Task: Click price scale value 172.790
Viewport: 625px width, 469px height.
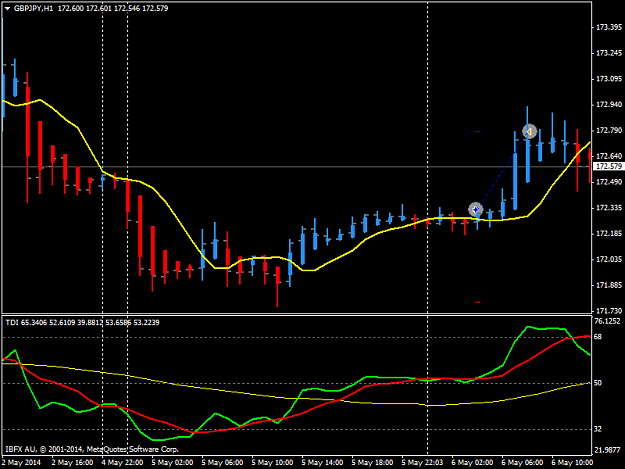Action: [x=609, y=131]
